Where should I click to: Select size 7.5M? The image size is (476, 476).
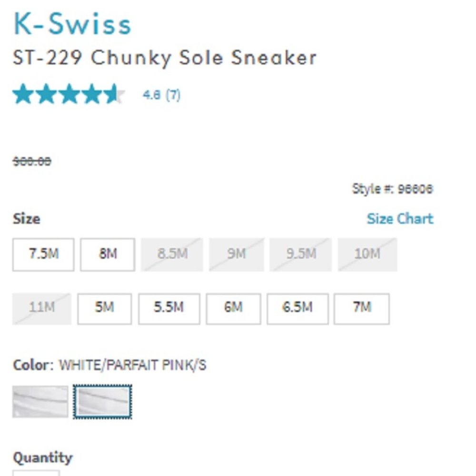43,254
